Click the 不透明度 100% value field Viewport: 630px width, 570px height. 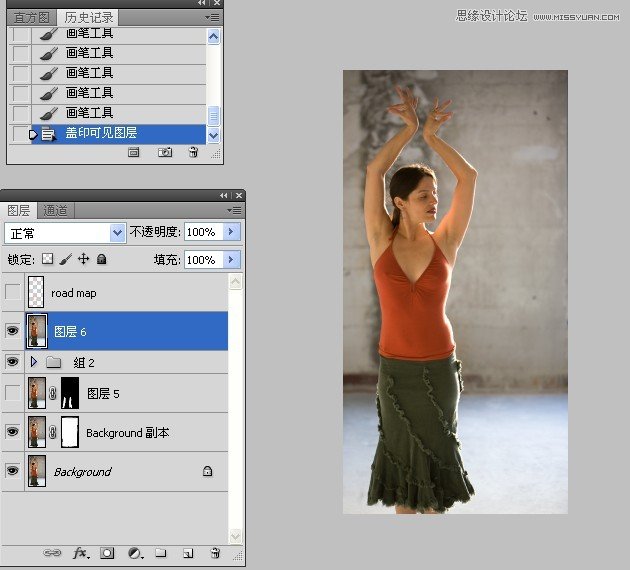204,232
